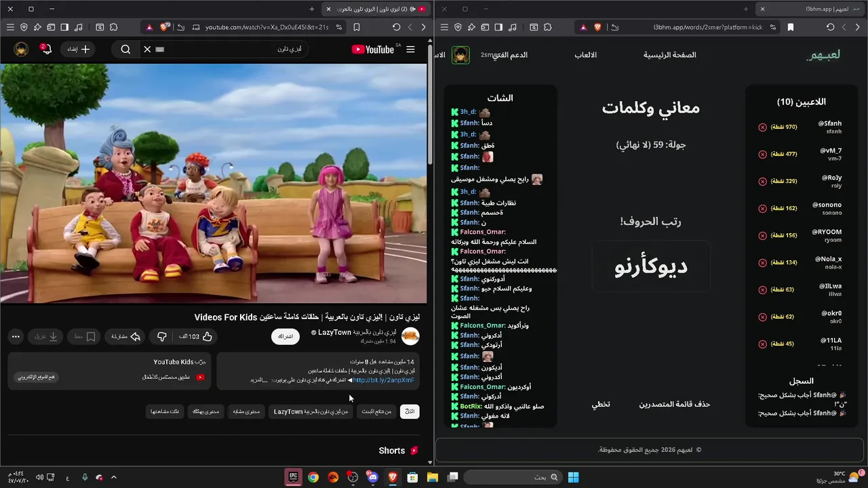Open the on-screen keyboard icon in YouTube search

pyautogui.click(x=160, y=49)
